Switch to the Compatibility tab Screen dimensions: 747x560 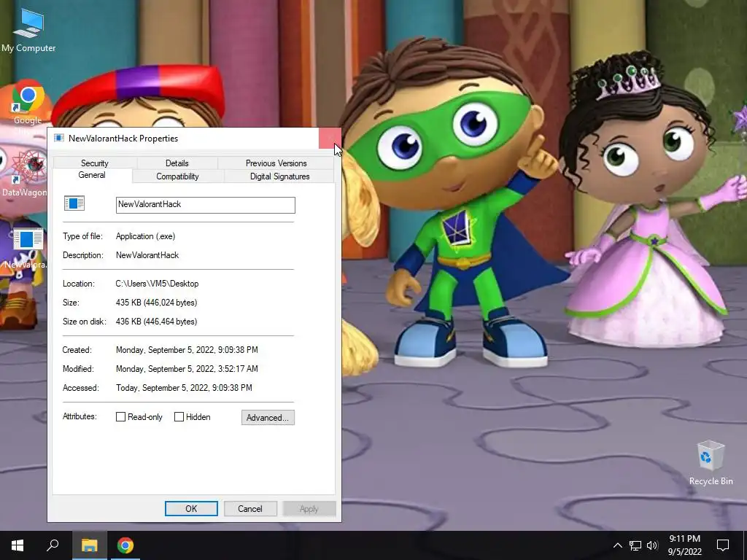click(177, 176)
